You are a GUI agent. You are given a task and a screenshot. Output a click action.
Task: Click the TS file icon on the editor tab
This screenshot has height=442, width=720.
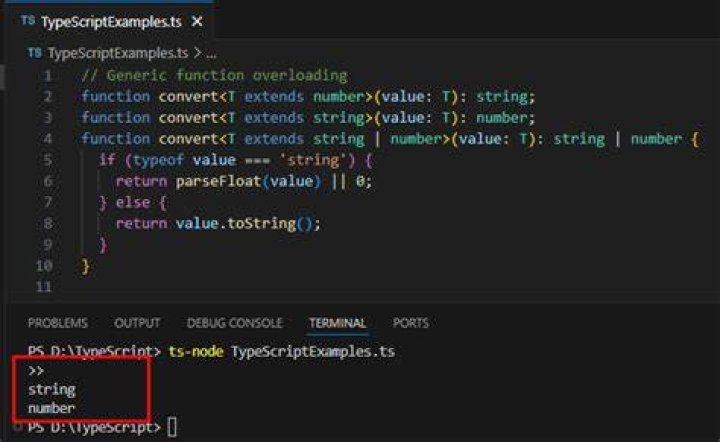[28, 21]
